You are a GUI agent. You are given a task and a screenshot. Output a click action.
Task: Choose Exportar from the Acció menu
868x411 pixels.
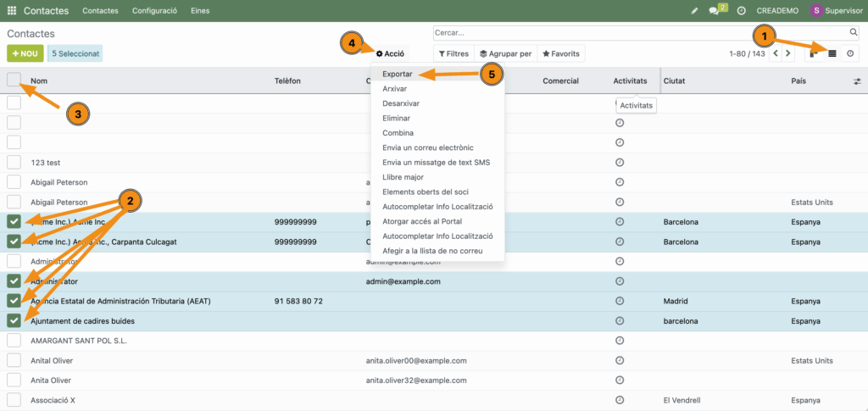[397, 74]
